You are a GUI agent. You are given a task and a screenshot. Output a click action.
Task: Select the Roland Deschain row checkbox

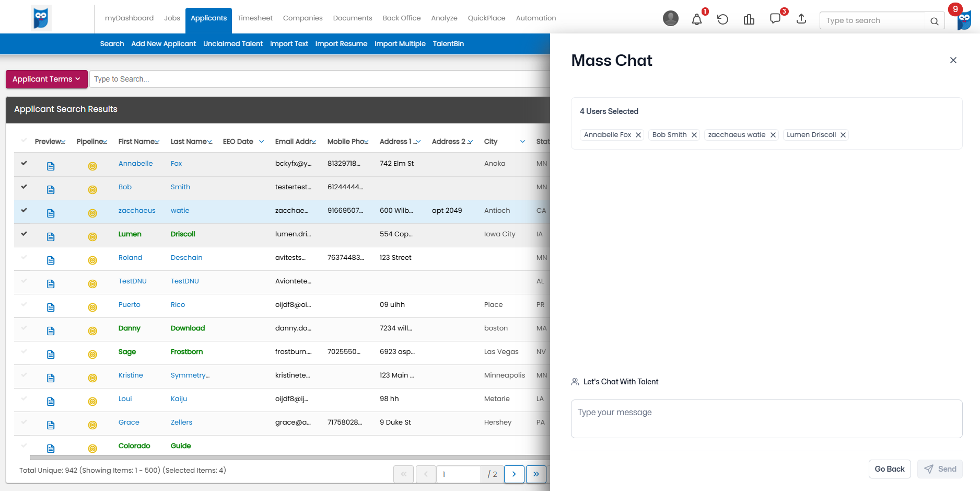point(24,257)
